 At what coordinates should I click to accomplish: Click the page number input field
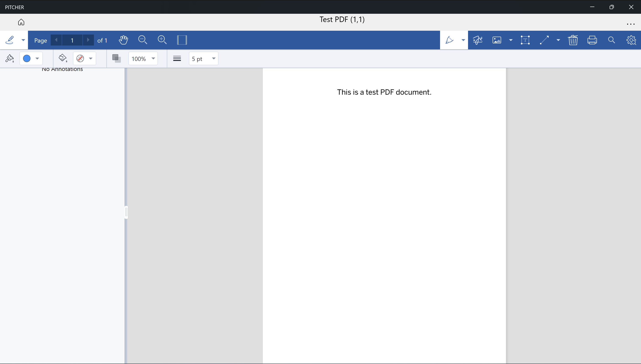(x=72, y=40)
